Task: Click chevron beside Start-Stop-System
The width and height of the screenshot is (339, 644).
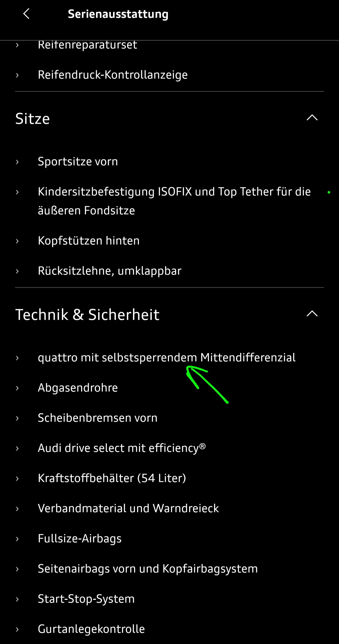Action: point(17,599)
